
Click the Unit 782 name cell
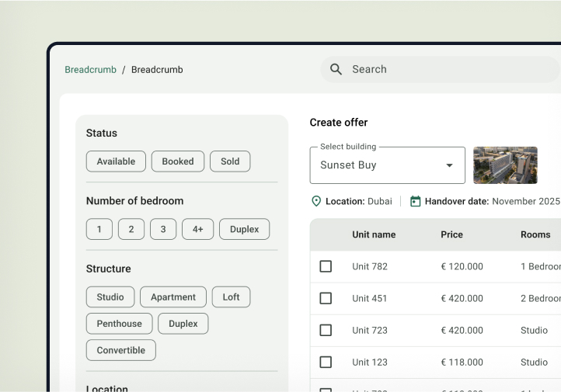point(370,266)
